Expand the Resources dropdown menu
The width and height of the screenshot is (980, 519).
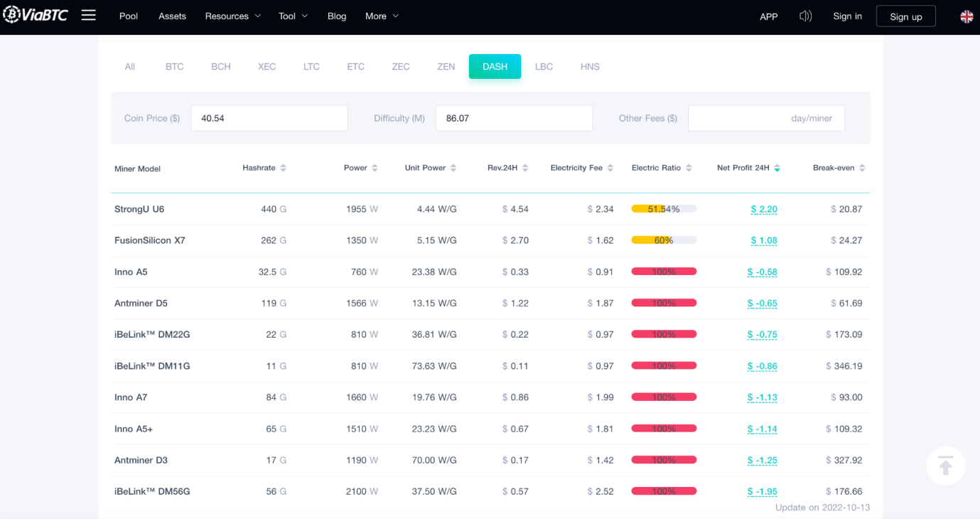pyautogui.click(x=233, y=16)
